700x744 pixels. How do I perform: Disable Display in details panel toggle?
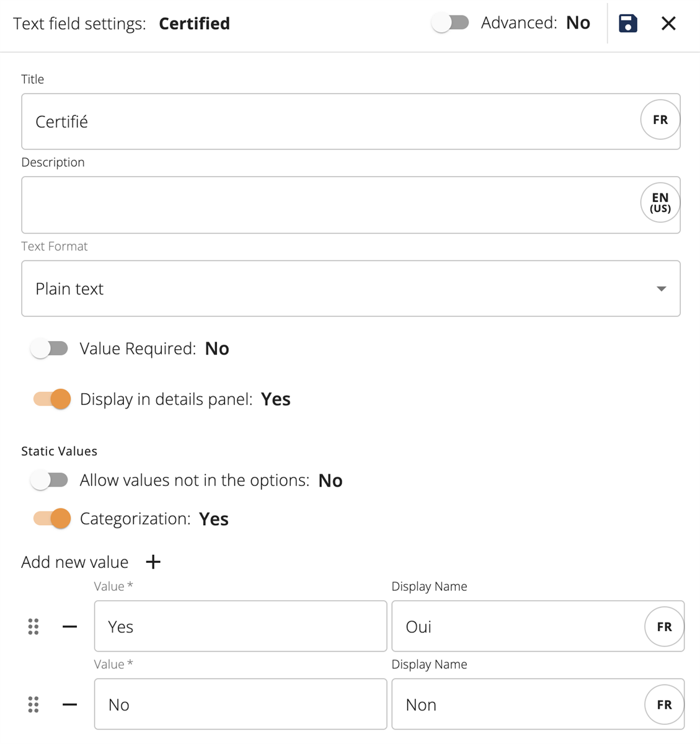[51, 399]
